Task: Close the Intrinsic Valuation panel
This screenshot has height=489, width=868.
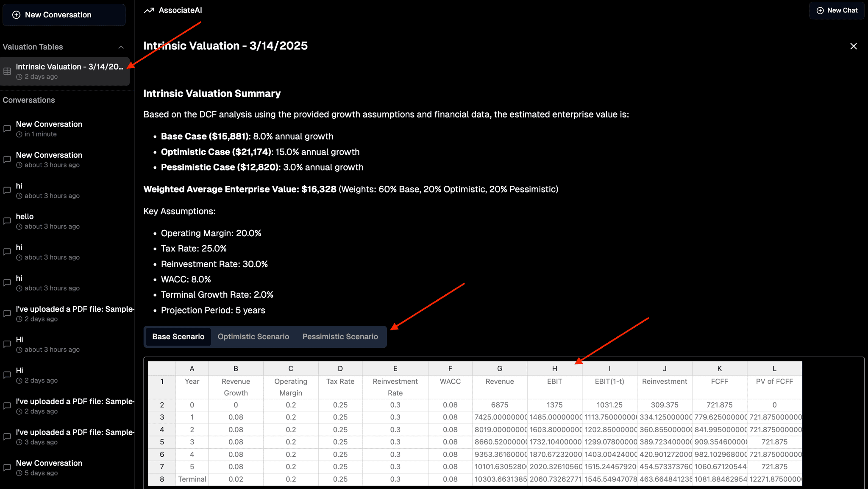Action: 854,46
